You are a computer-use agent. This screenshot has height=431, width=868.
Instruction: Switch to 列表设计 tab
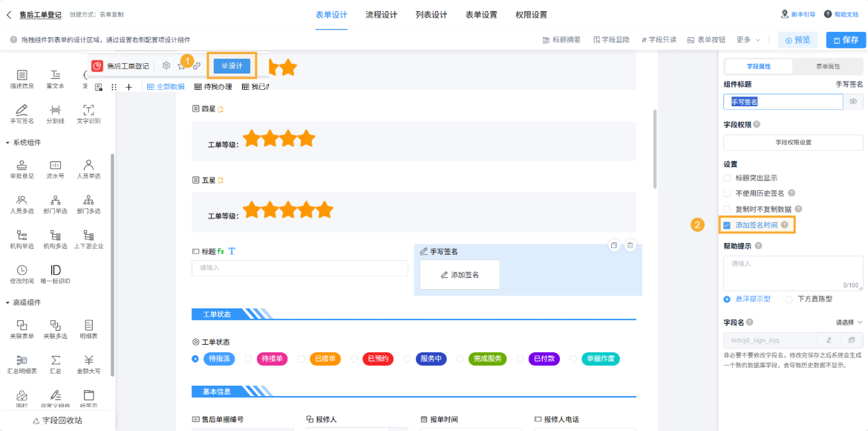(x=431, y=15)
